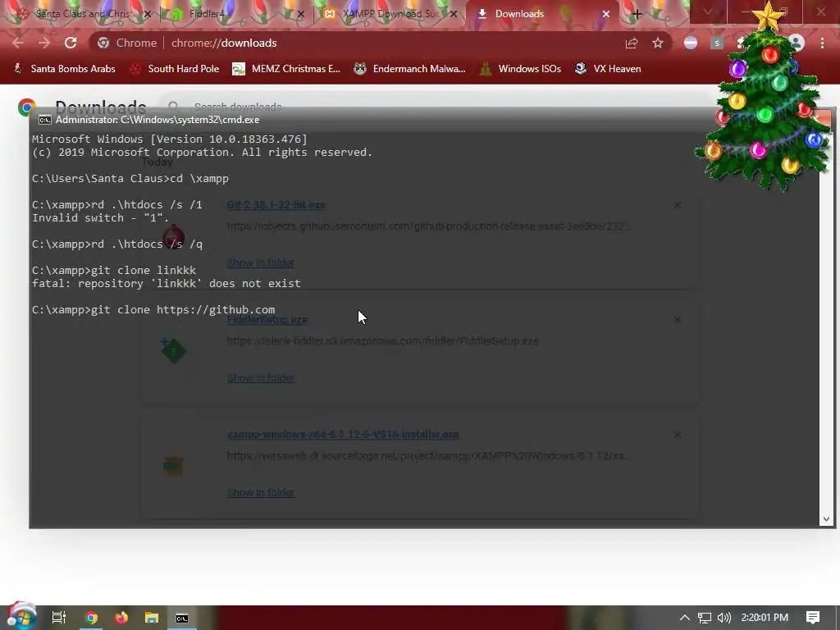
Task: Click the 'cd \xampp' command line
Action: pyautogui.click(x=130, y=178)
